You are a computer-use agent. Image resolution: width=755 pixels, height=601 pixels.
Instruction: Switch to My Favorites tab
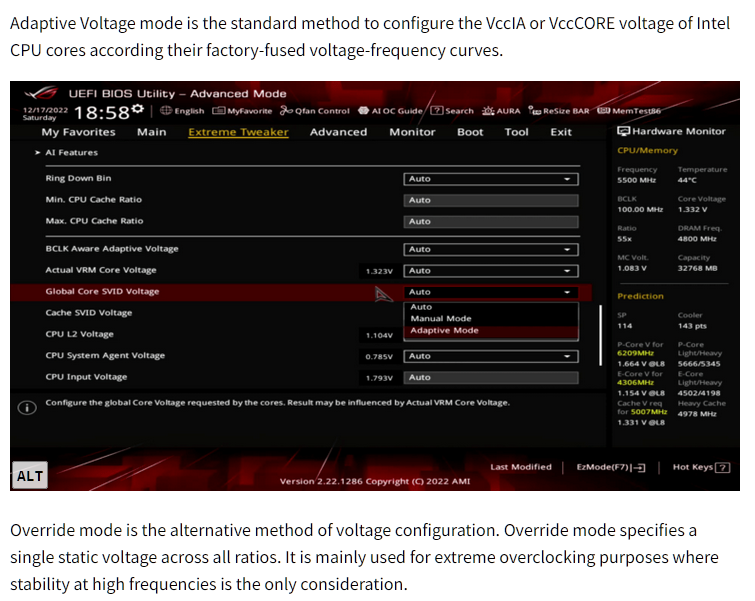78,132
